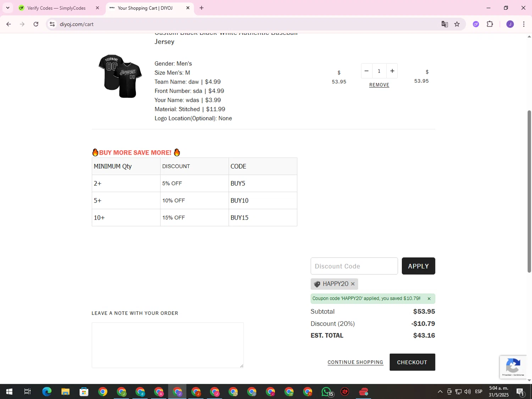Image resolution: width=532 pixels, height=399 pixels.
Task: Select the BUY5 code cell
Action: pos(263,183)
